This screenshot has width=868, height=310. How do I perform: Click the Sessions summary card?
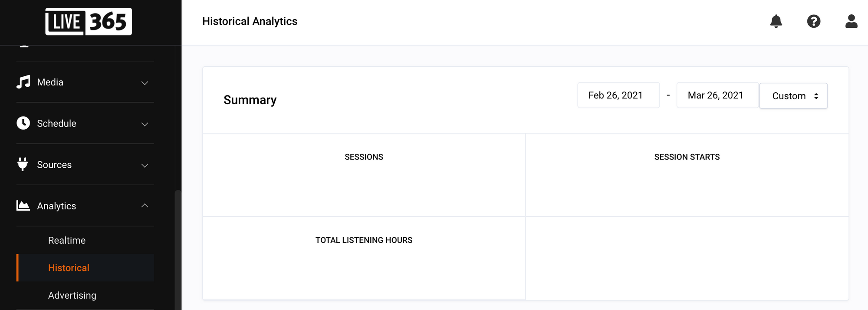[x=364, y=175]
